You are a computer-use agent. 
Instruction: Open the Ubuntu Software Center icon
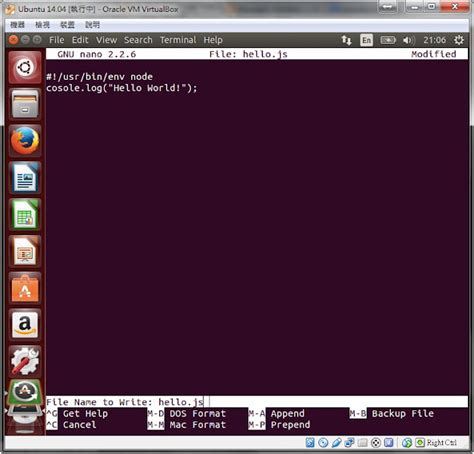[25, 288]
